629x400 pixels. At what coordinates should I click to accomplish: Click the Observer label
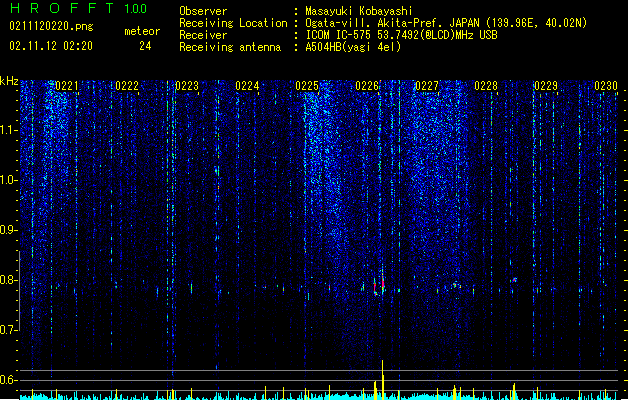pos(203,11)
